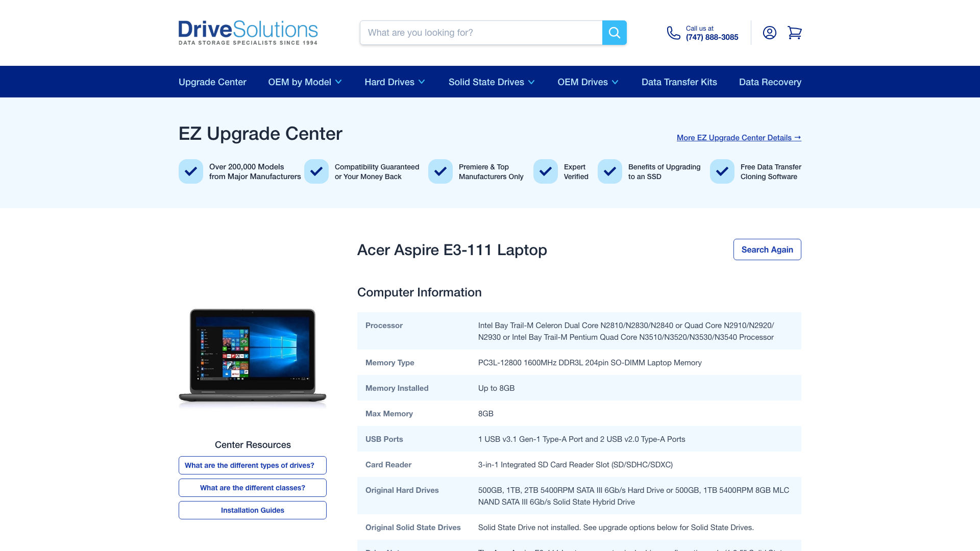This screenshot has height=551, width=980.
Task: Click the DriveSolutions logo
Action: [x=248, y=33]
